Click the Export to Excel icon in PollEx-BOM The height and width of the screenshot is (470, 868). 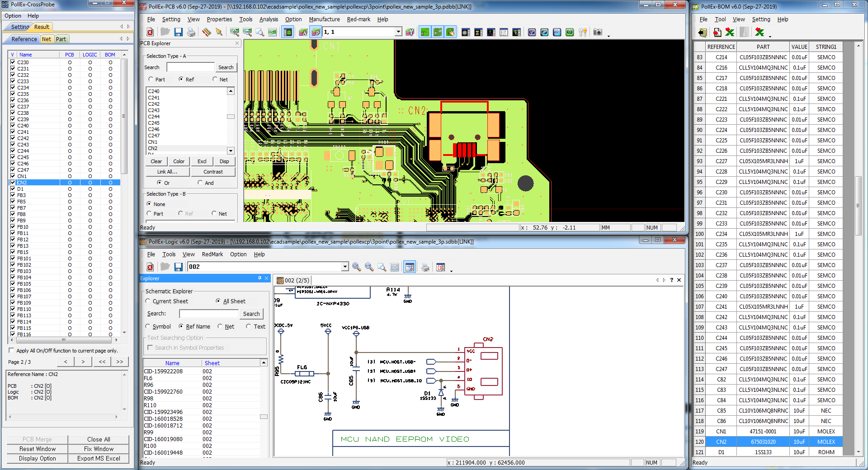(730, 32)
